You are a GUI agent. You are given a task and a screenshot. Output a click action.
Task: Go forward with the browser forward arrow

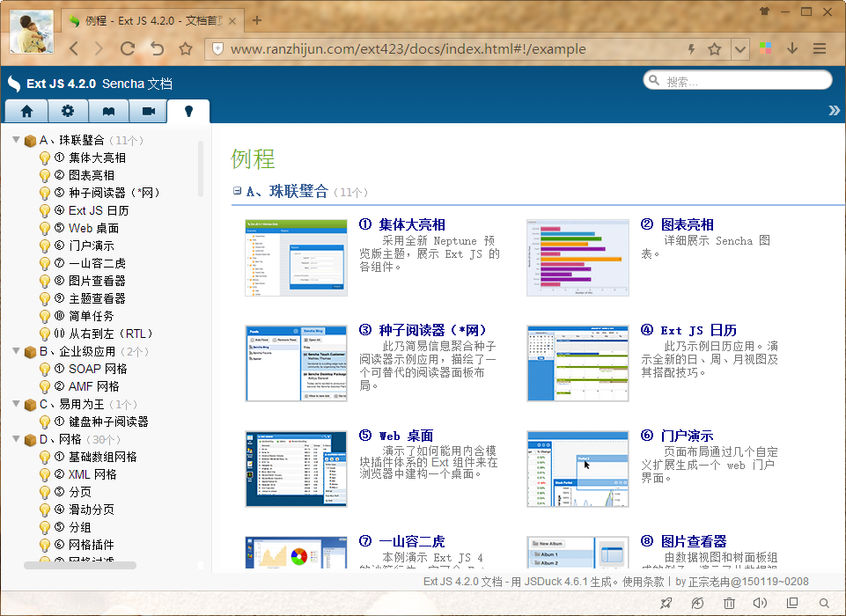[99, 48]
